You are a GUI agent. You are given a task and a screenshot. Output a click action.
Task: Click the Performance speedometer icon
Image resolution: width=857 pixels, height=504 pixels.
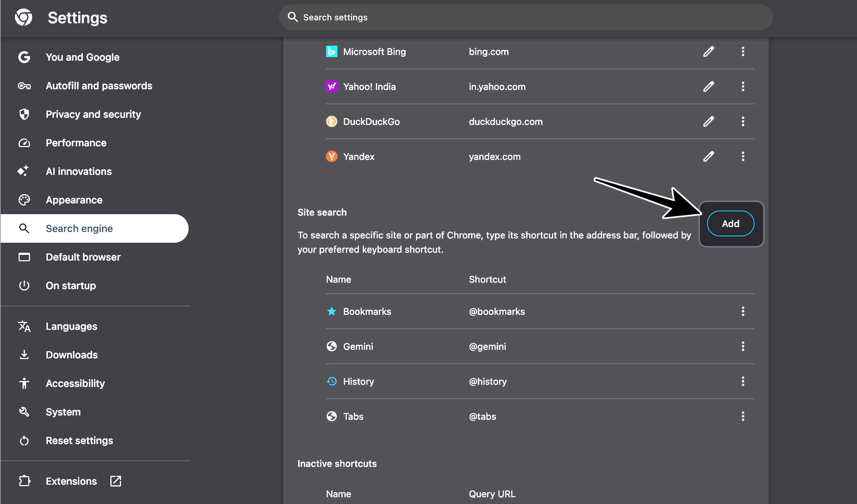(24, 143)
